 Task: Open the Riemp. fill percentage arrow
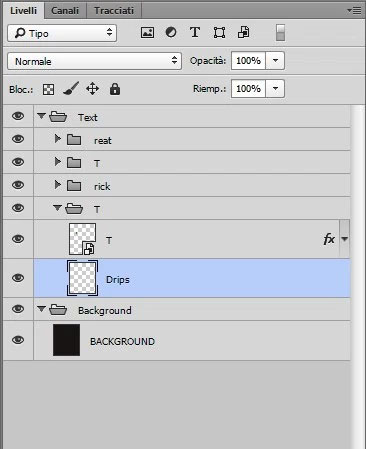(x=275, y=89)
